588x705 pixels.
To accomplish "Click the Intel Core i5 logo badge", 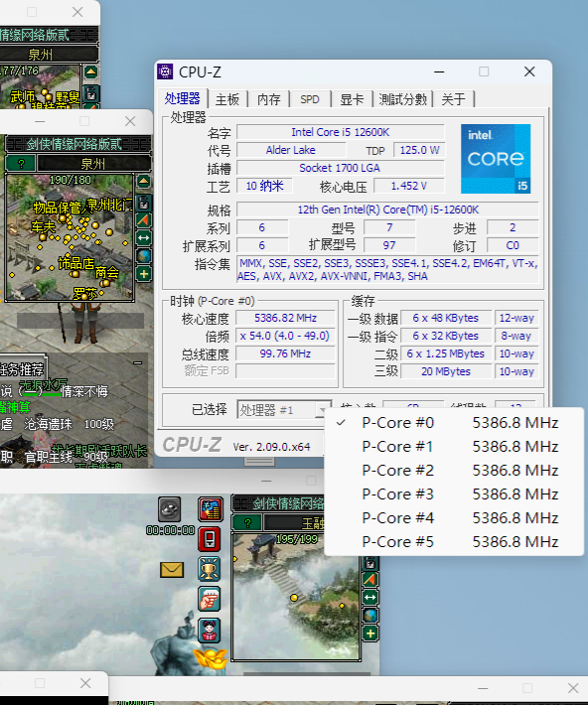I will point(496,159).
